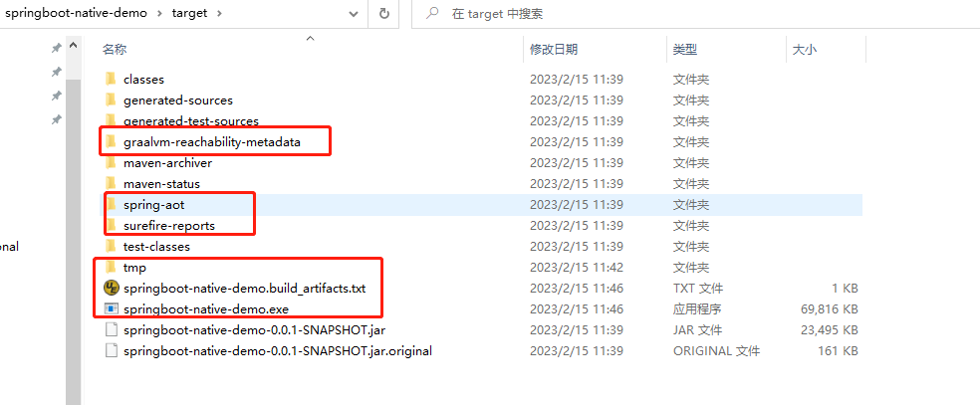Open the address bar history dropdown arrow

click(x=354, y=14)
